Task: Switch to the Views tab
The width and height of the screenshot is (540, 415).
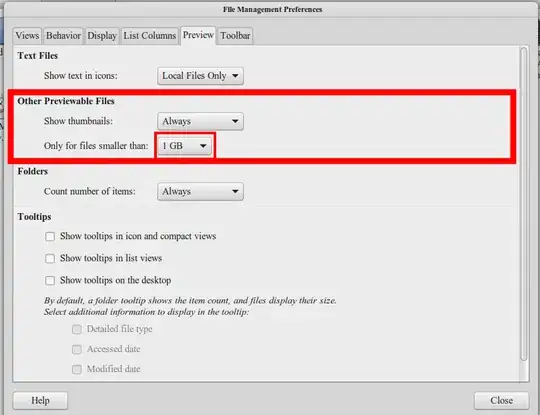Action: click(x=27, y=36)
